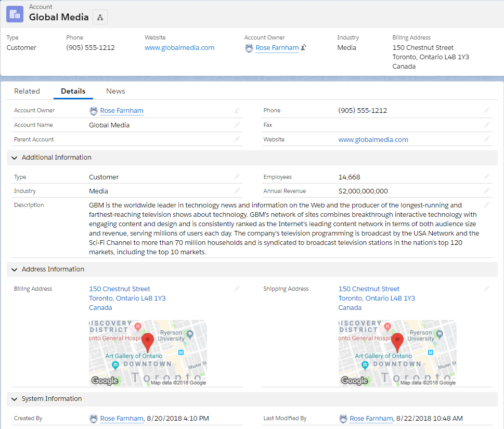Viewport: 504px width, 429px height.
Task: Click the Annual Revenue value $2,000,000,000
Action: [363, 191]
